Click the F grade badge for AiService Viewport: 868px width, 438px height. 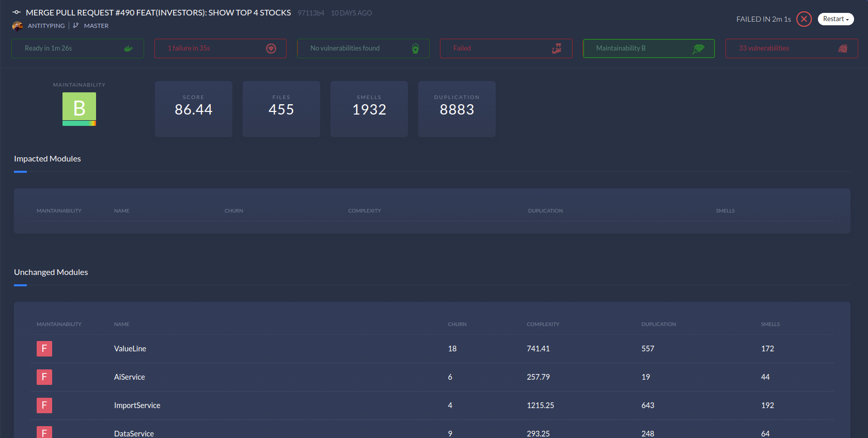pos(44,377)
